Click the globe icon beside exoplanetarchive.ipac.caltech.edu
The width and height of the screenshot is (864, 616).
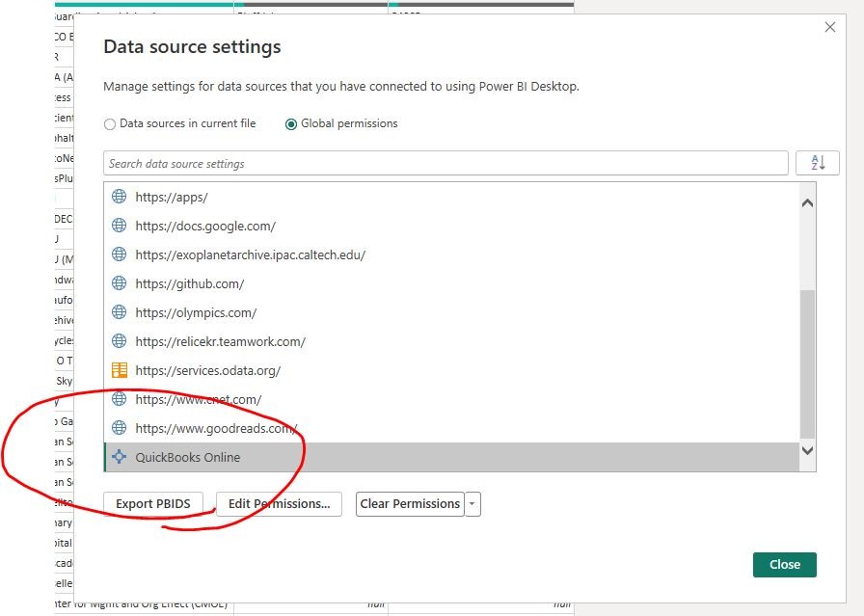click(119, 254)
